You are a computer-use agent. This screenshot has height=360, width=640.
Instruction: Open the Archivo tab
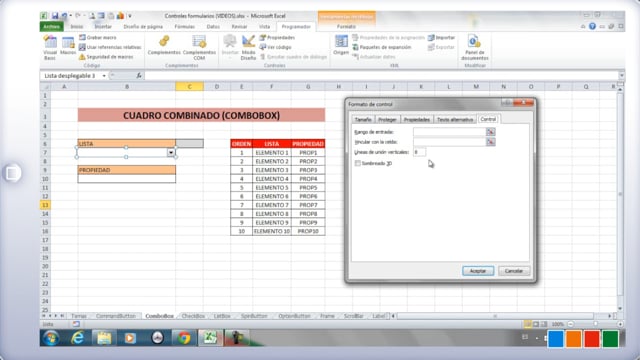[51, 27]
